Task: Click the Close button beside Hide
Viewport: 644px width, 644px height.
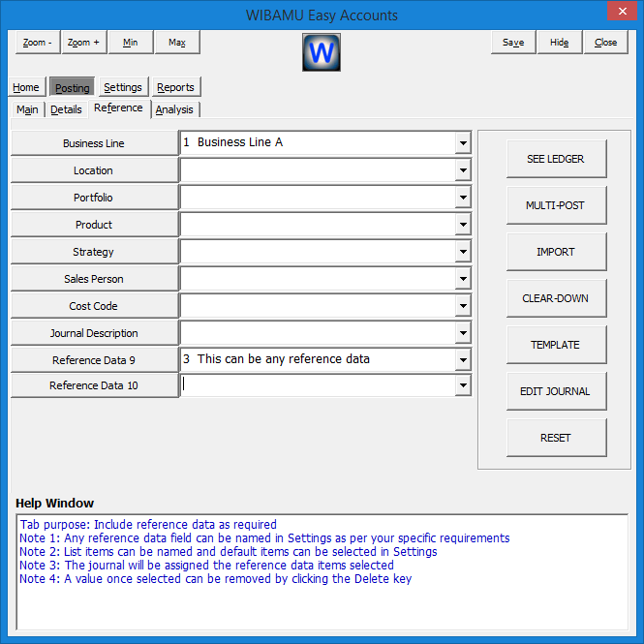Action: 606,42
